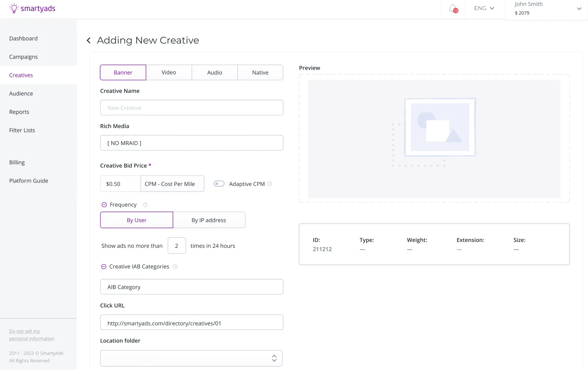This screenshot has height=370, width=588.
Task: Open Reports in the sidebar
Action: pyautogui.click(x=19, y=112)
